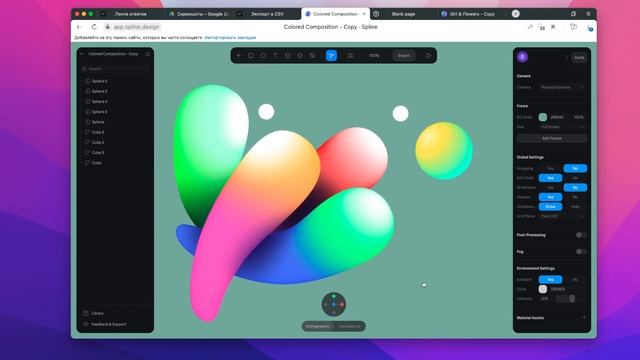Reload the page with the browser refresh icon

pos(94,27)
